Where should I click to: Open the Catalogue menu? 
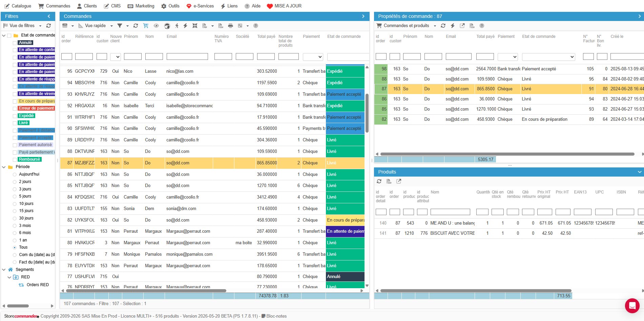click(x=18, y=6)
